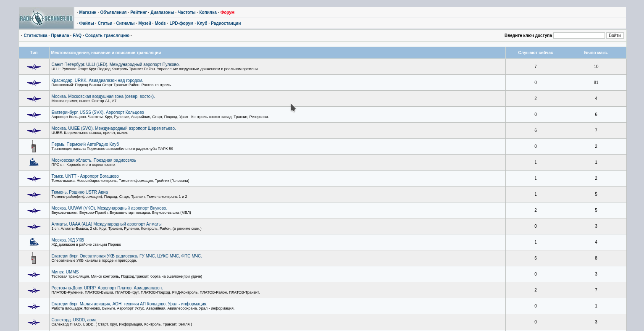Screen dimensions: 644x331
Task: Open the Mods menu item
Action: click(160, 24)
